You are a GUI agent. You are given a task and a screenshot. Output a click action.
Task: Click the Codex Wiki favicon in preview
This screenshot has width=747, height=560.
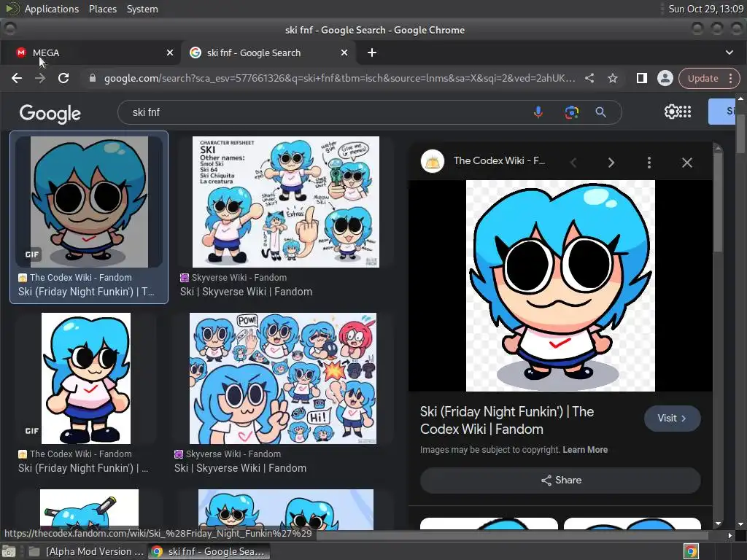pos(432,161)
